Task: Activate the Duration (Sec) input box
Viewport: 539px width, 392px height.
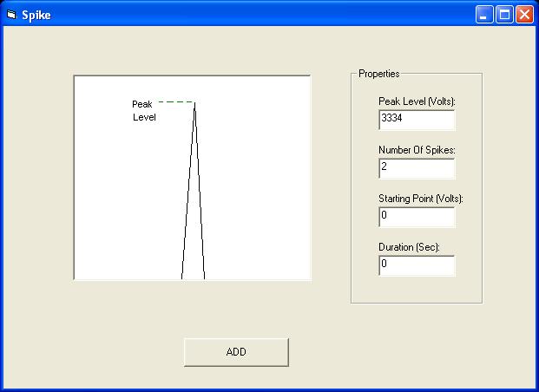Action: pyautogui.click(x=417, y=265)
